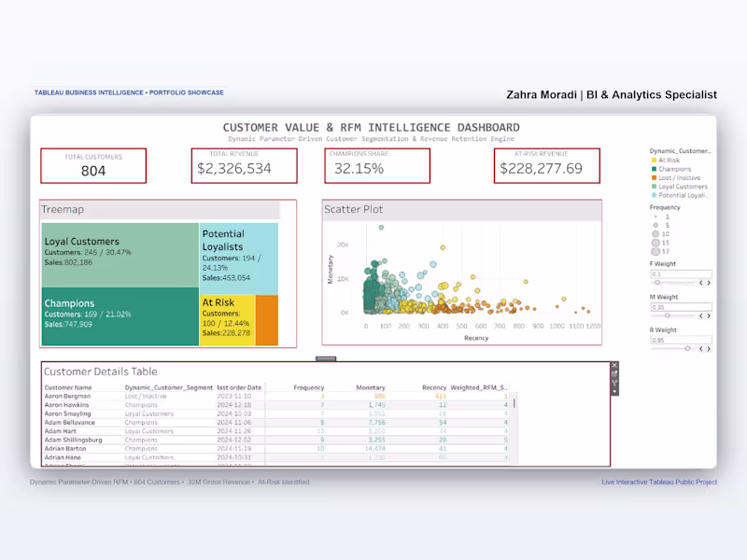Click the Recency axis label on scatter plot
This screenshot has width=747, height=560.
coord(476,338)
